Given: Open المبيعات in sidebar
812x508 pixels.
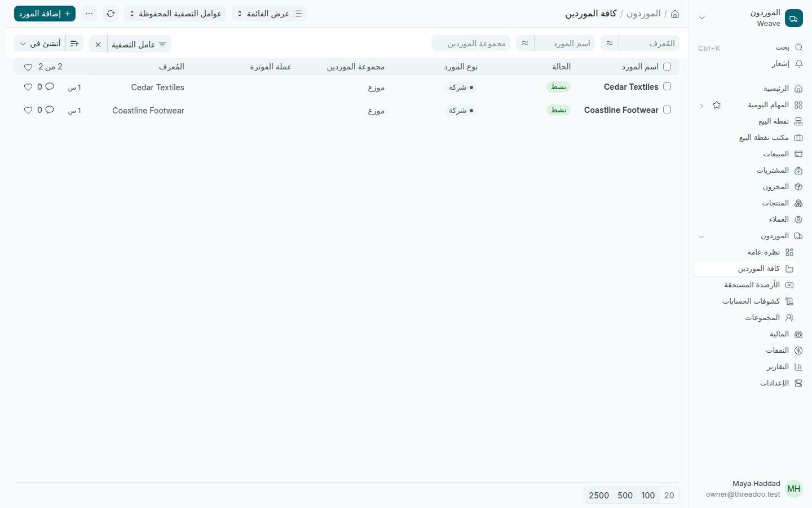Looking at the screenshot, I should tap(749, 154).
